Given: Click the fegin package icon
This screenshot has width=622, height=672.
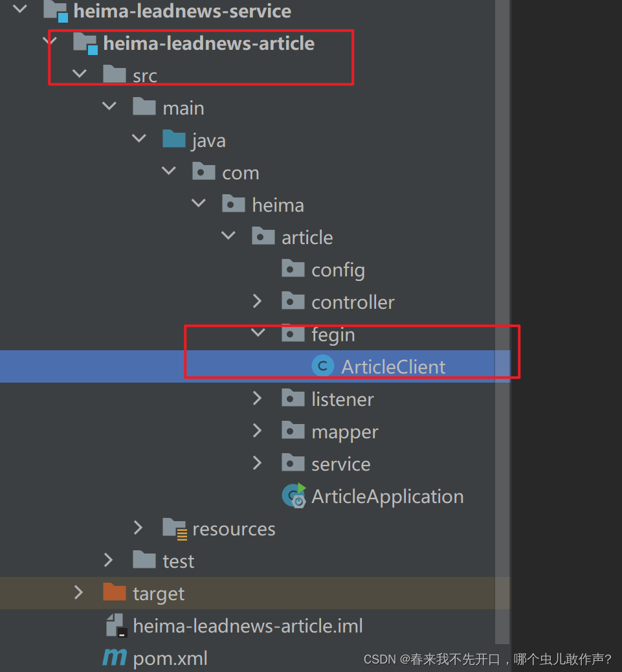Looking at the screenshot, I should [293, 333].
